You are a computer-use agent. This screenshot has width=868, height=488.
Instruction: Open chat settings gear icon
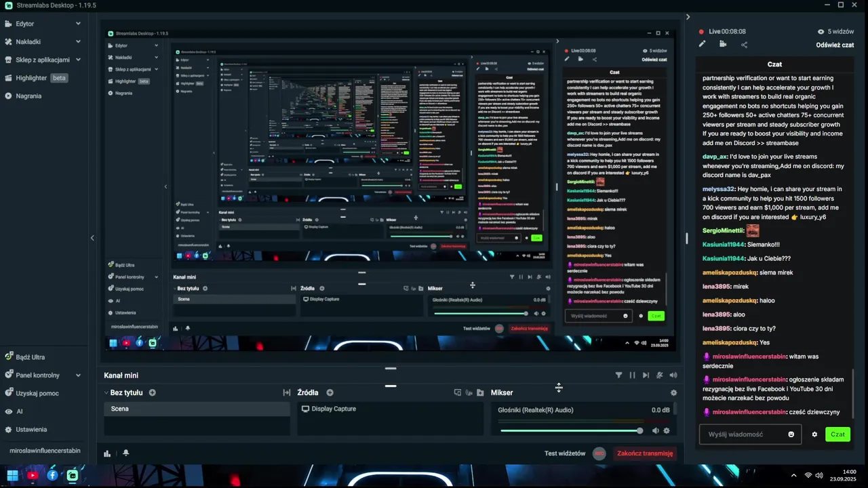coord(814,434)
